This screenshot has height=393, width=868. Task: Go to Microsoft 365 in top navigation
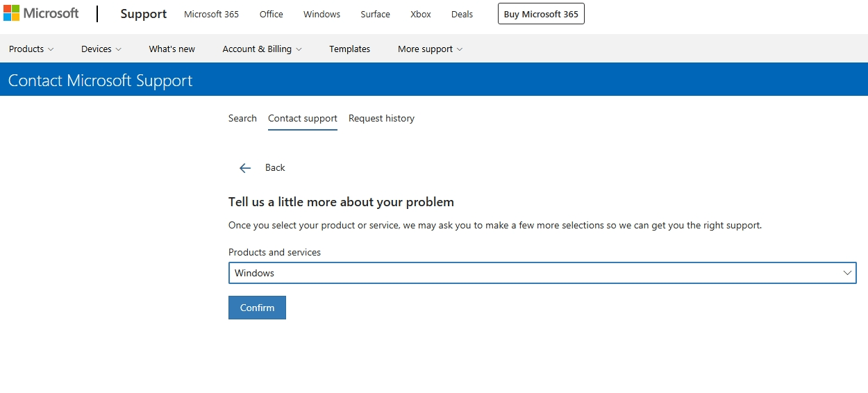point(211,14)
